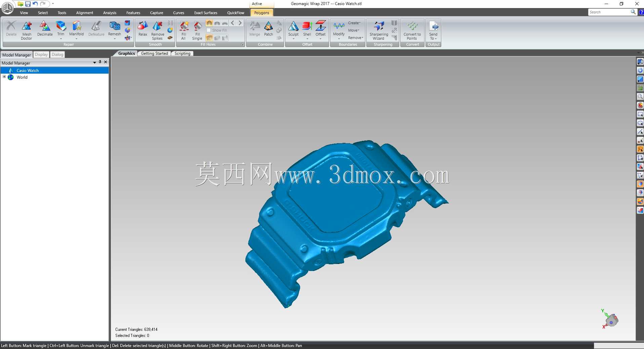Go to next hole arrow in Fill Holes
The image size is (644, 349).
pos(240,23)
